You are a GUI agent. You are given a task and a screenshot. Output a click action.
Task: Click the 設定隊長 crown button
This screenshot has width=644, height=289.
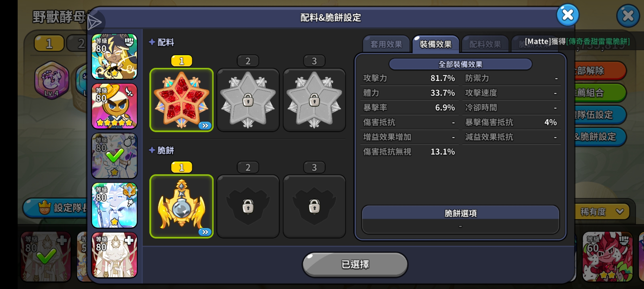(56, 208)
